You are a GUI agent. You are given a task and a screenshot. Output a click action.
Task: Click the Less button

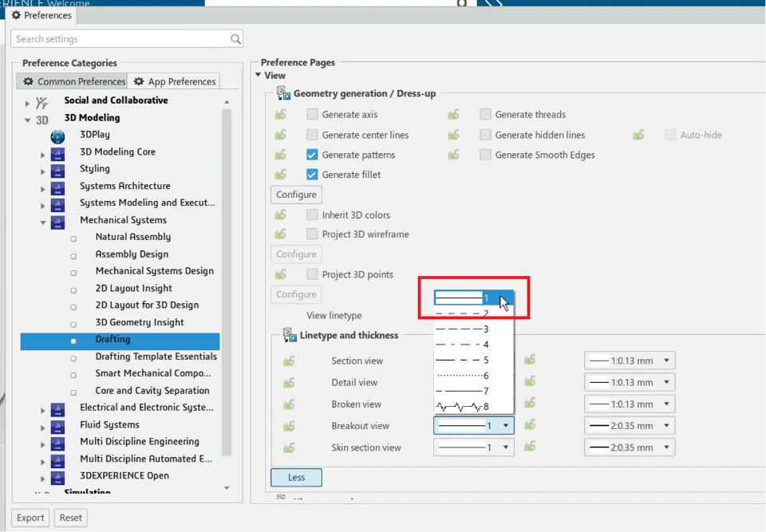pos(296,477)
